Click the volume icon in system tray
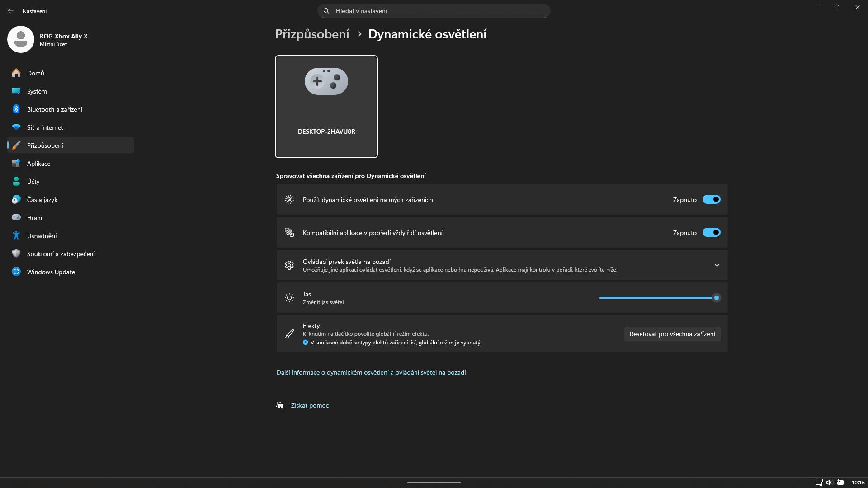This screenshot has height=488, width=868. click(x=829, y=483)
